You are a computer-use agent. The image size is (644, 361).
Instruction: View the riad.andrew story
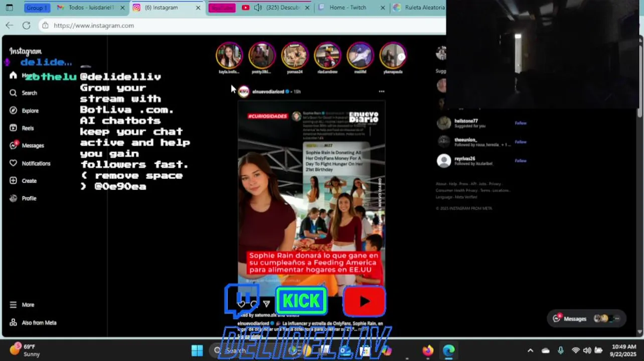(327, 56)
